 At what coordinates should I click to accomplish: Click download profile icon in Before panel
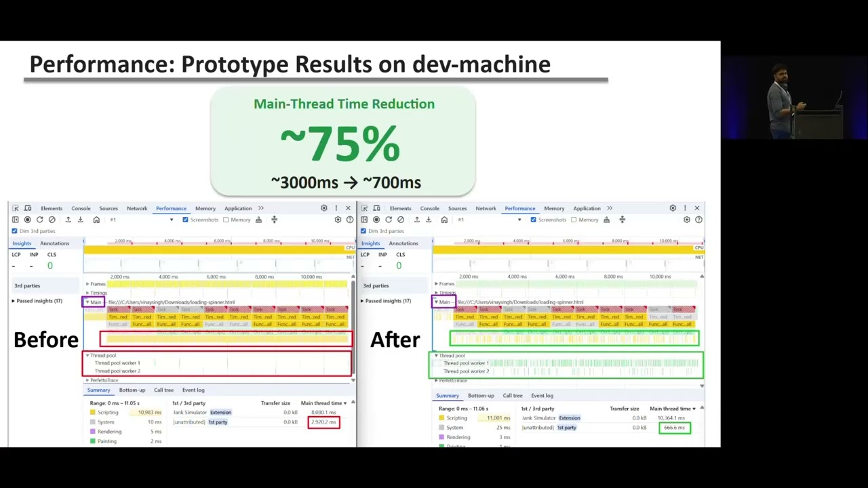80,220
